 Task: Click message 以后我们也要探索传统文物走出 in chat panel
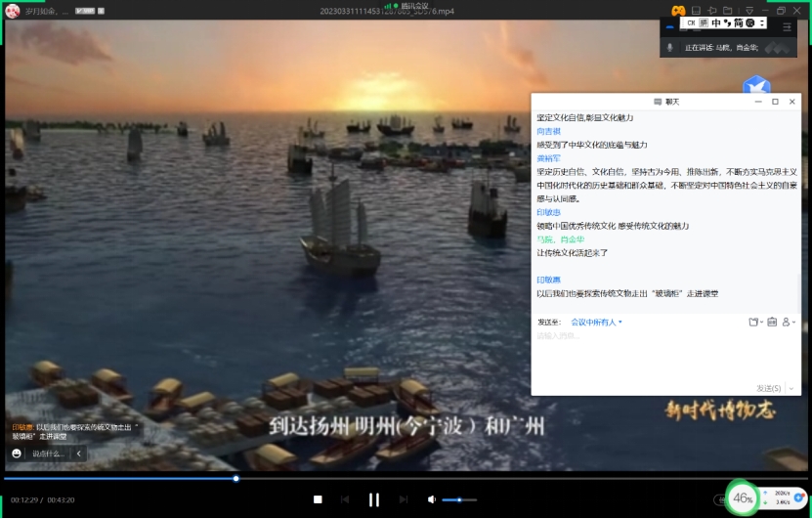(x=627, y=293)
